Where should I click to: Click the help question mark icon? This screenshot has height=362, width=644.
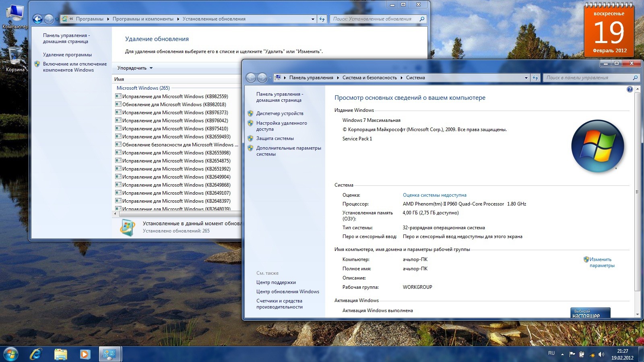(x=630, y=89)
